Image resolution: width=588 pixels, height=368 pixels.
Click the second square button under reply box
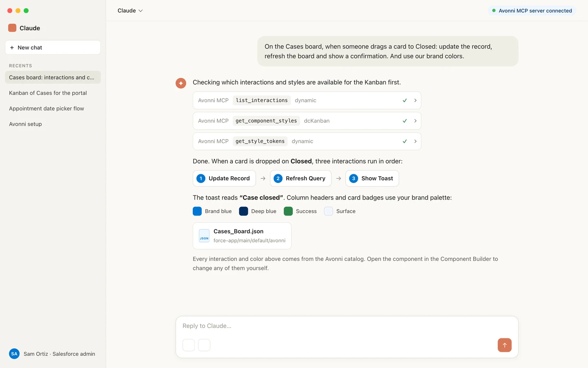(x=204, y=345)
